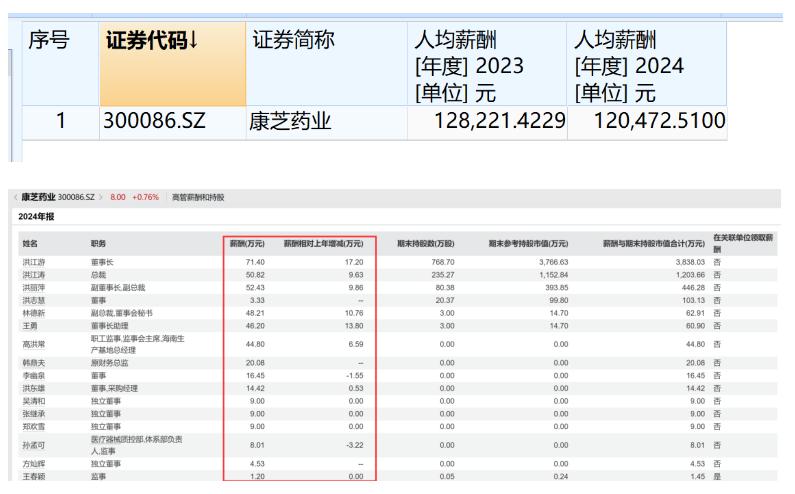The height and width of the screenshot is (494, 795).
Task: Click the change percentage +0.76%
Action: (146, 197)
